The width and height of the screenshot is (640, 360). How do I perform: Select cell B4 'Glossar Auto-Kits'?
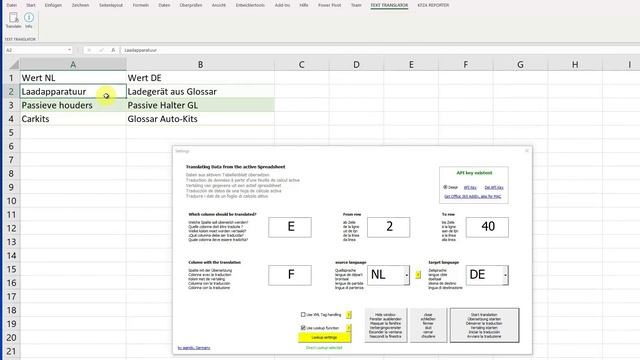tap(200, 119)
